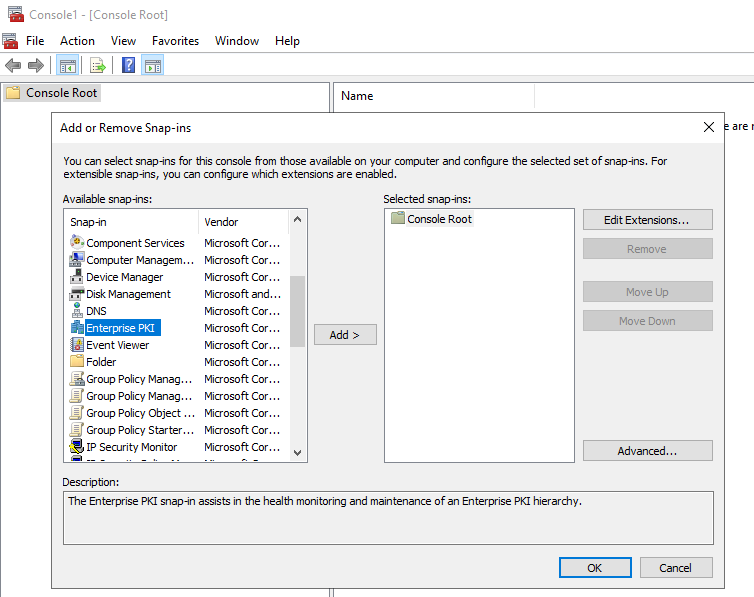Select the IP Security Monitor icon

point(78,447)
